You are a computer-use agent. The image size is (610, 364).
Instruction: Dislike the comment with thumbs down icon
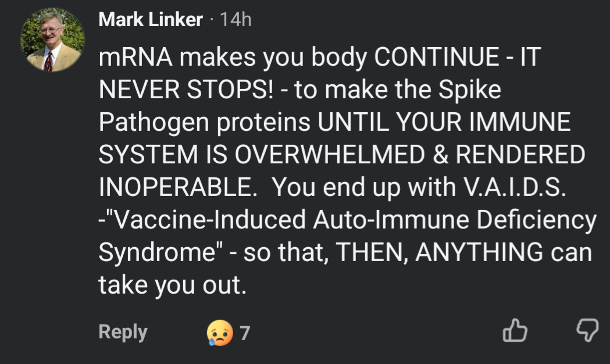[x=587, y=330]
